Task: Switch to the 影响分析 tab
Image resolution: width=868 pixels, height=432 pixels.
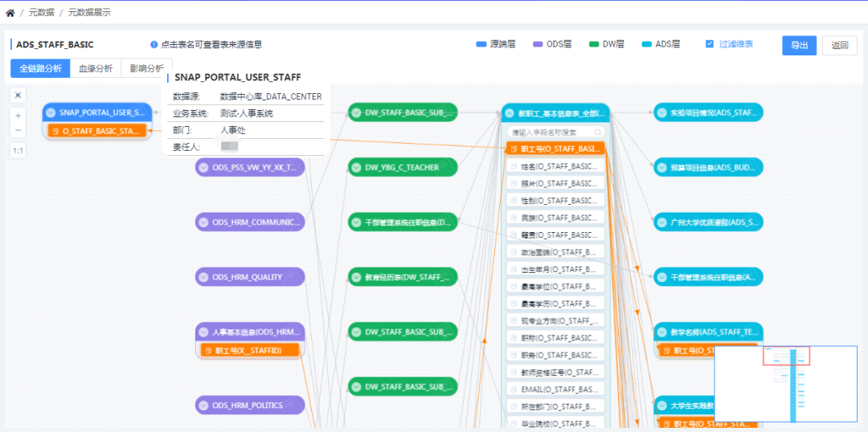Action: [x=147, y=68]
